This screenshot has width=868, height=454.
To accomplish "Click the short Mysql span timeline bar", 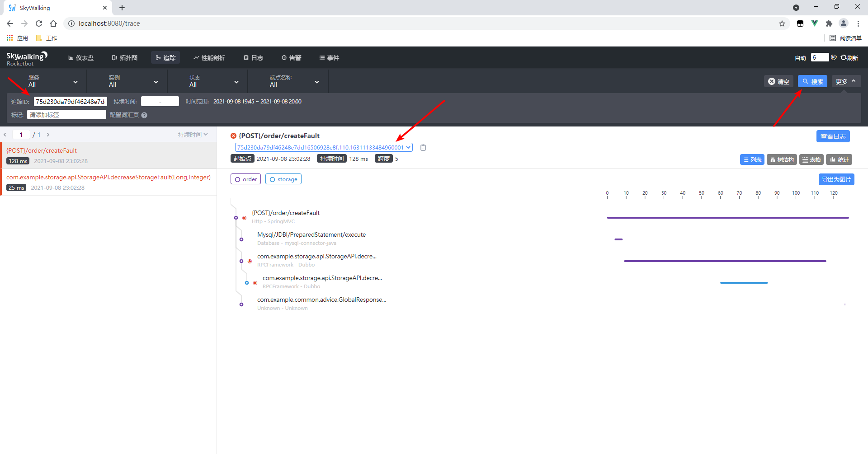I will point(618,239).
